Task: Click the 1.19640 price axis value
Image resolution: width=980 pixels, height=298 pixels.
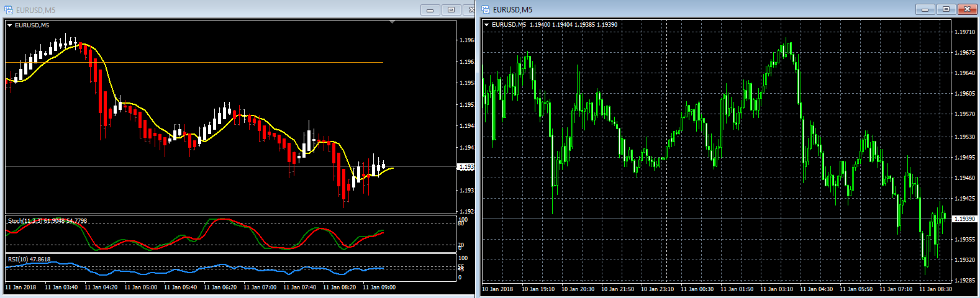Action: coord(965,73)
